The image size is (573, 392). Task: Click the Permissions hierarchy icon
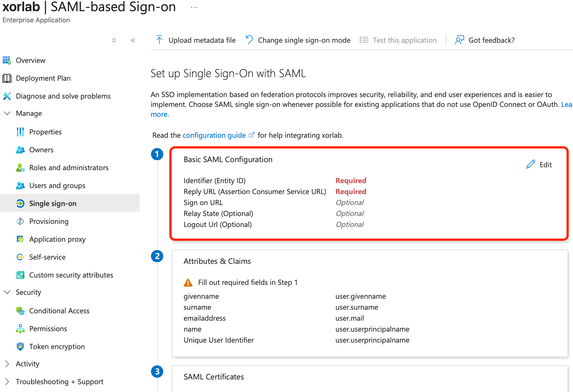(x=20, y=329)
